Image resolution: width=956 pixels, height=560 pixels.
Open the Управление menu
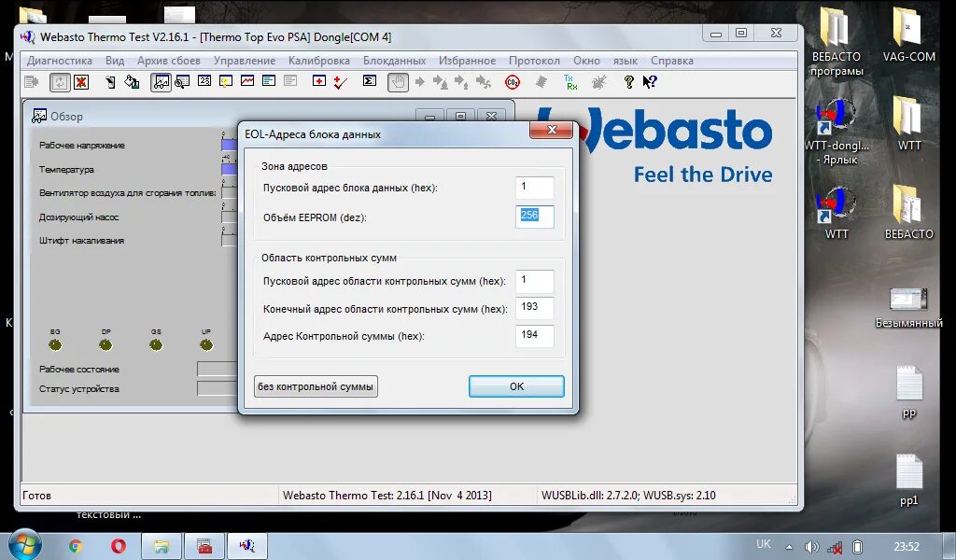(x=245, y=61)
